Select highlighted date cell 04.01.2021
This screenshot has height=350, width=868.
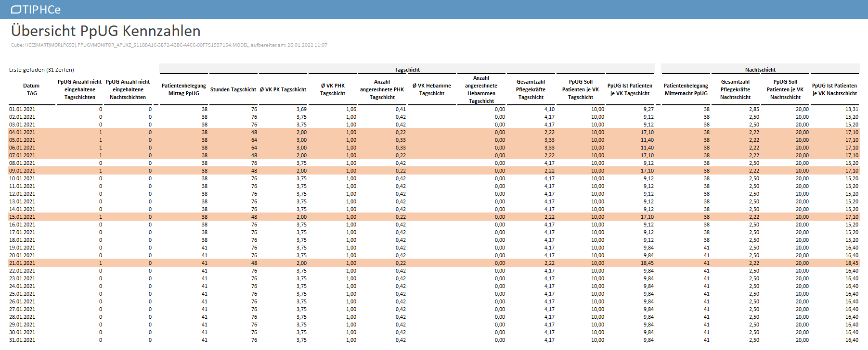point(22,132)
